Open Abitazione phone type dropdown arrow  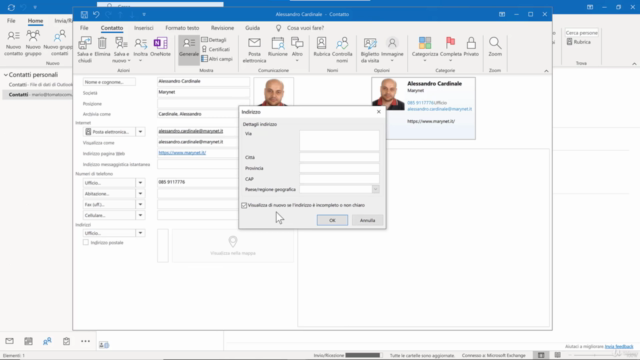(140, 193)
